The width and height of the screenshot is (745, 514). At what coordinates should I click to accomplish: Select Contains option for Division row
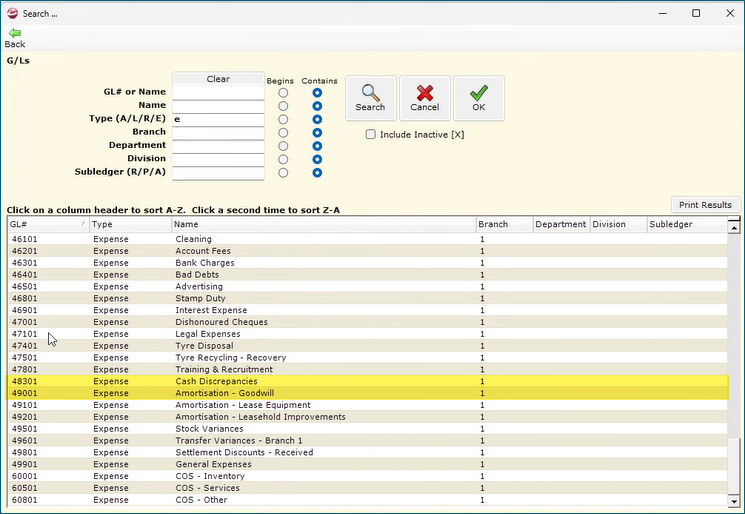(x=317, y=159)
